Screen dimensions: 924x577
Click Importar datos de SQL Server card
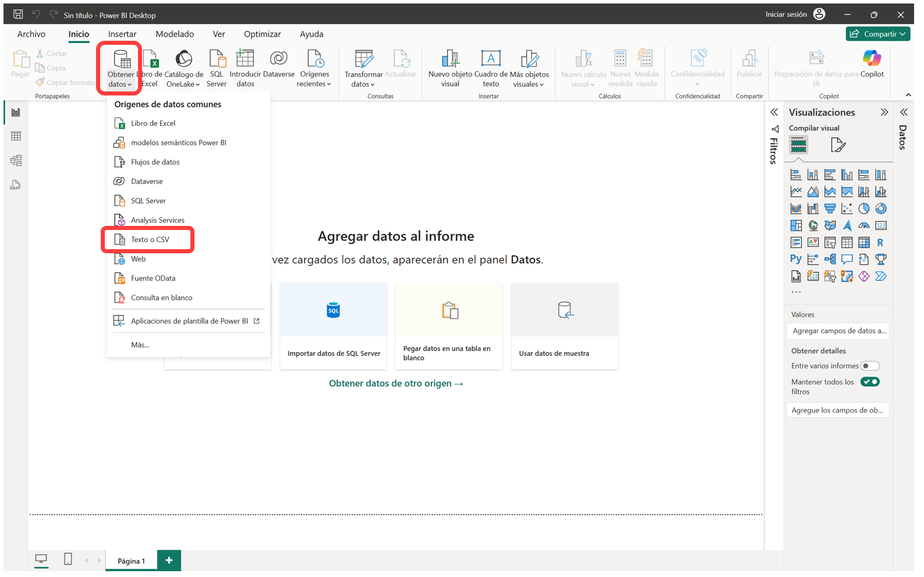click(x=334, y=326)
